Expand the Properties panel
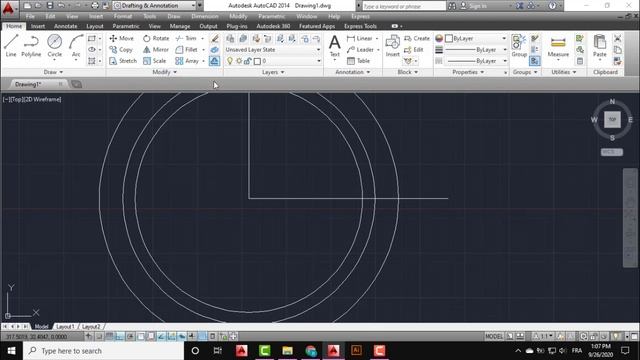 point(468,72)
